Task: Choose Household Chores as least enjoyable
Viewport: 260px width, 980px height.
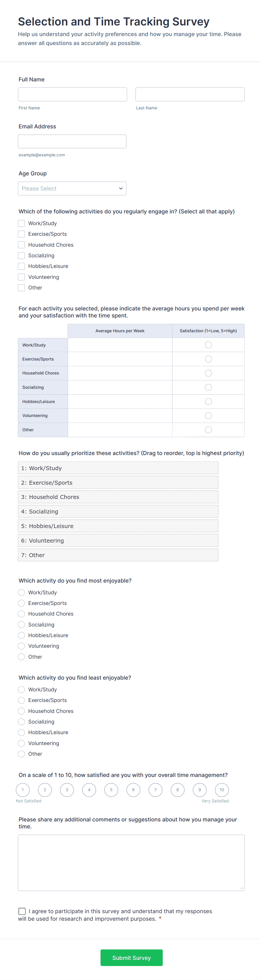Action: 22,711
